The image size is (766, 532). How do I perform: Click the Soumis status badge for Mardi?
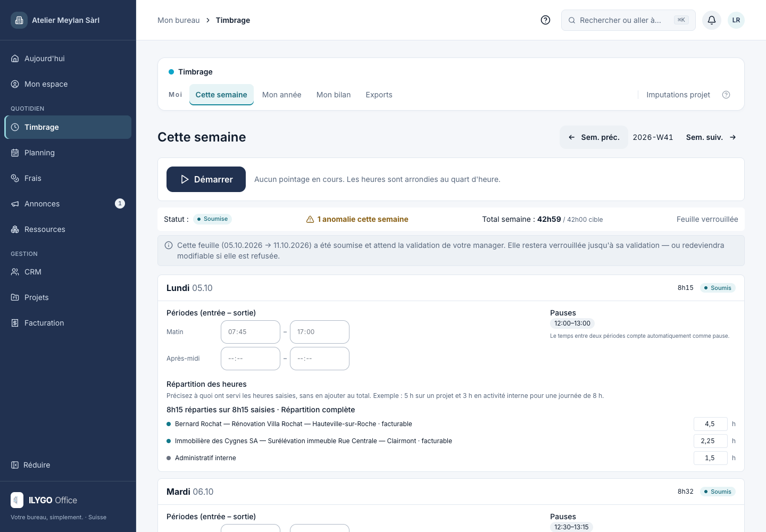tap(718, 492)
